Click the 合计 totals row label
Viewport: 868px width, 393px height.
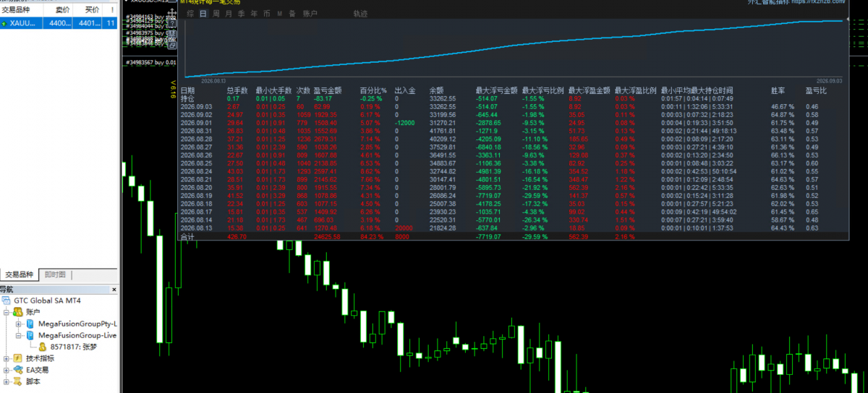(187, 236)
